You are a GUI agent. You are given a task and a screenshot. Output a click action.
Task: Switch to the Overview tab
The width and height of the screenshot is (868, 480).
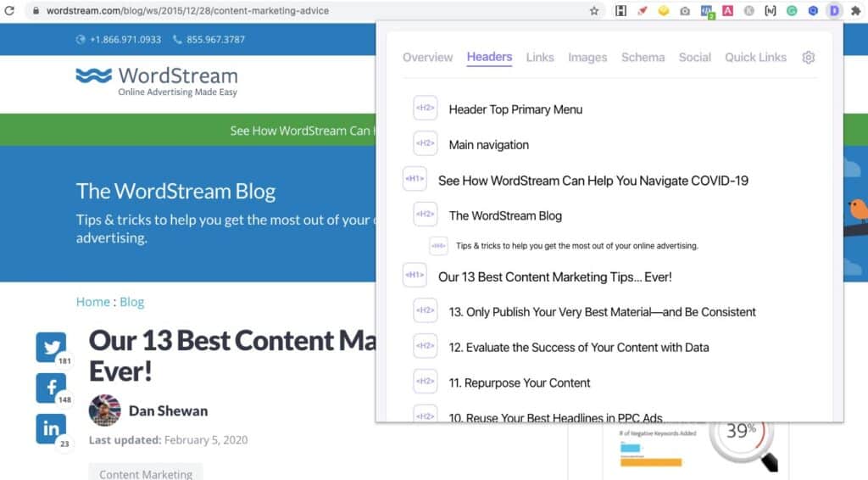[427, 57]
